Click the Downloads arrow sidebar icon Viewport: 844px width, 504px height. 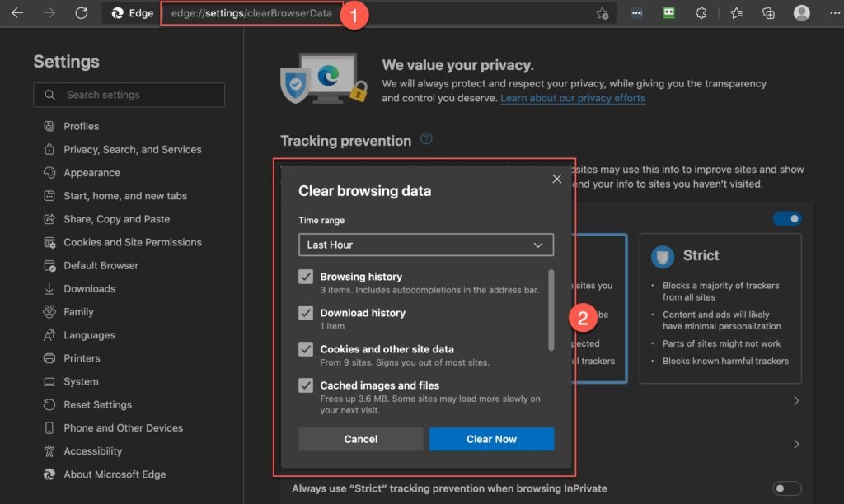(49, 288)
